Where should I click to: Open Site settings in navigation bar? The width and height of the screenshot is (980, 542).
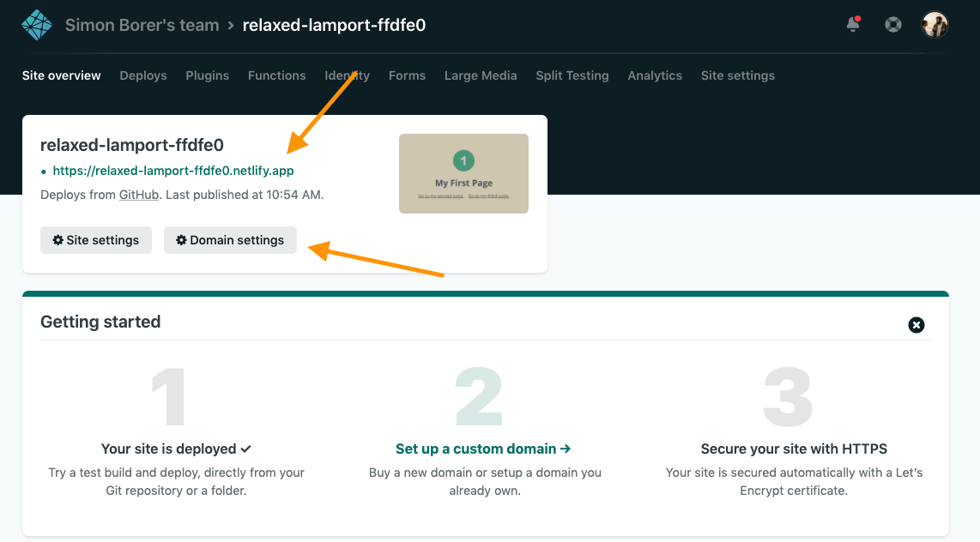tap(737, 75)
